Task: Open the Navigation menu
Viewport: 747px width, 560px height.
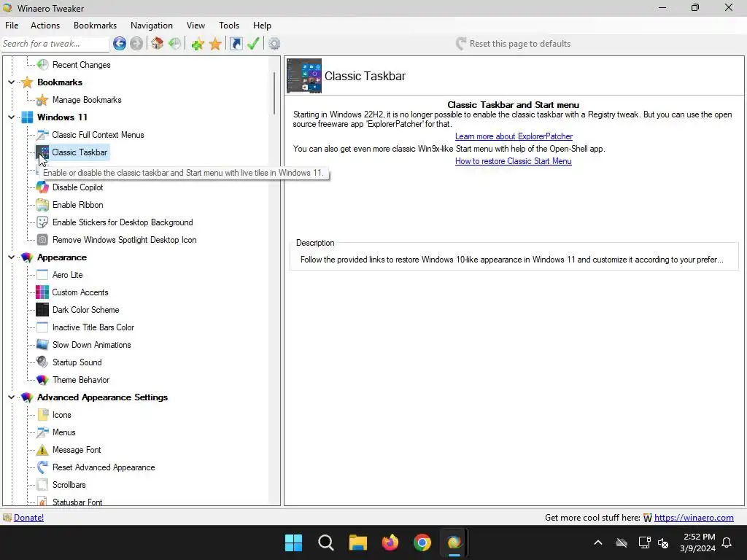Action: coord(152,26)
